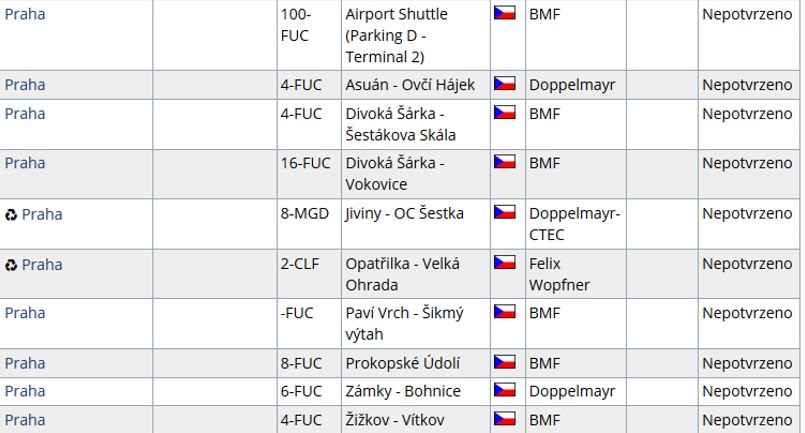
Task: Click the flag in Jiviny - OC Šestka row
Action: [505, 213]
